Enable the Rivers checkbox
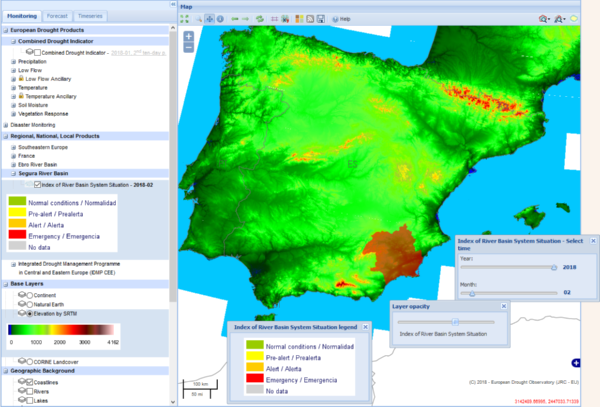The width and height of the screenshot is (600, 407). click(x=29, y=391)
